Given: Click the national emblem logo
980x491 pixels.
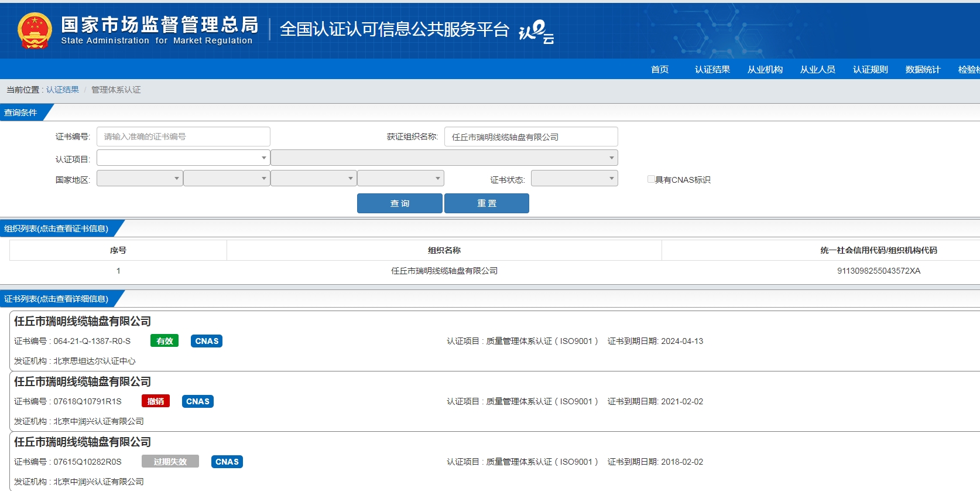Looking at the screenshot, I should (35, 30).
